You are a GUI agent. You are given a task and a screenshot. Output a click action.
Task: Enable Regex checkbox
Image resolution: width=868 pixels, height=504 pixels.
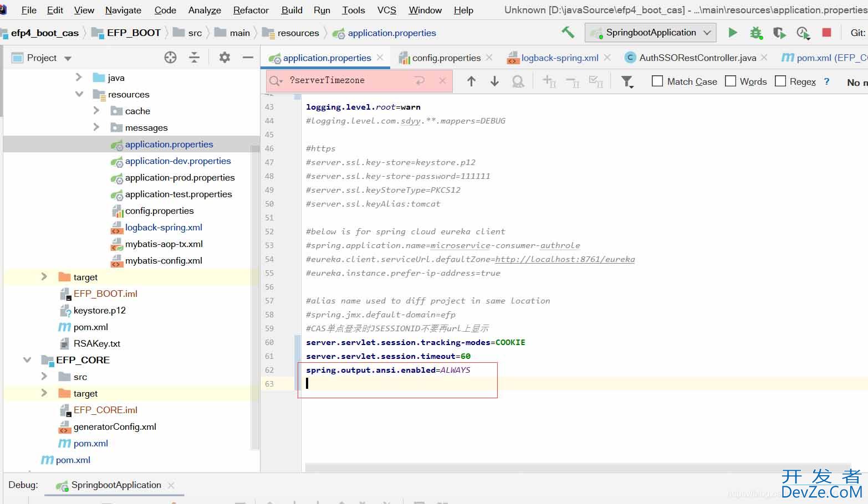780,81
